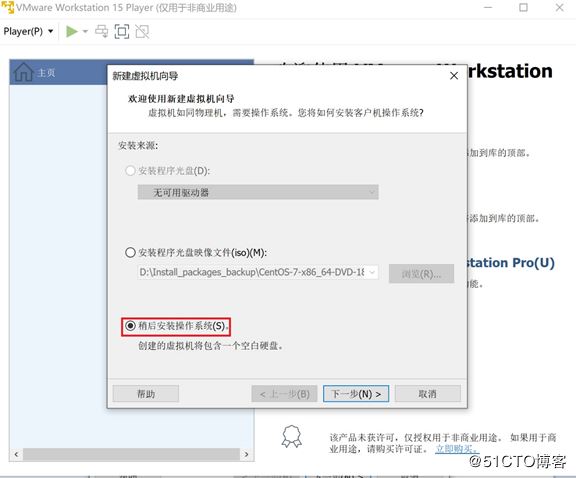This screenshot has height=478, width=576.
Task: Click the home icon in library panel
Action: [23, 72]
